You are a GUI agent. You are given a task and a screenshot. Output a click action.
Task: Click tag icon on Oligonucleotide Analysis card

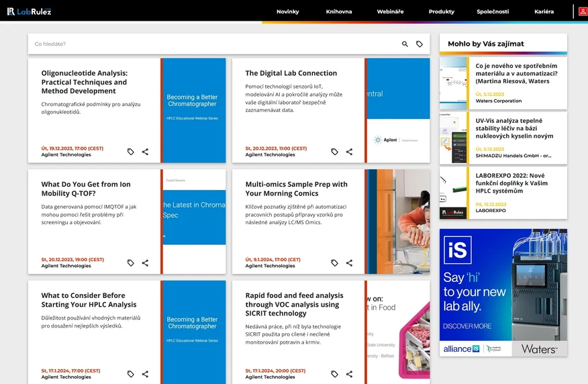click(130, 152)
